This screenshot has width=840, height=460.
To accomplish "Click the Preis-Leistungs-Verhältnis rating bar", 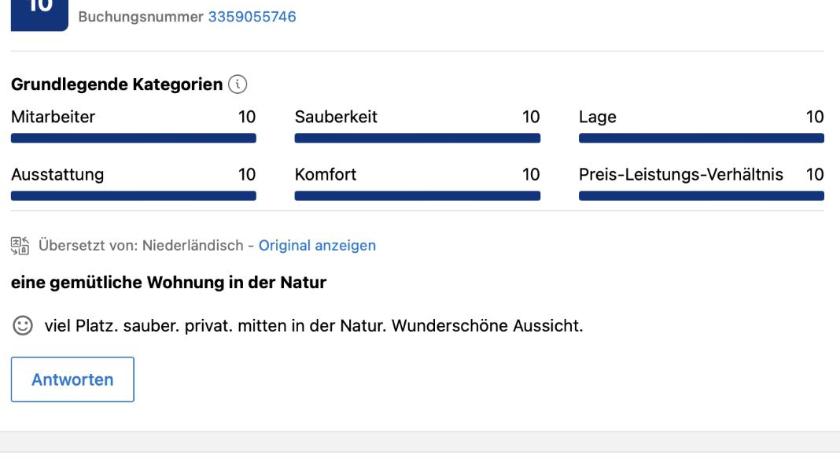I will click(x=701, y=196).
